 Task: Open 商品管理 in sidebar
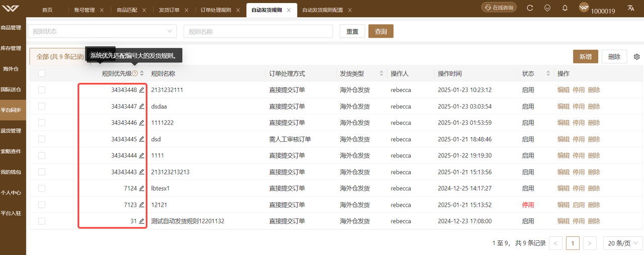11,28
